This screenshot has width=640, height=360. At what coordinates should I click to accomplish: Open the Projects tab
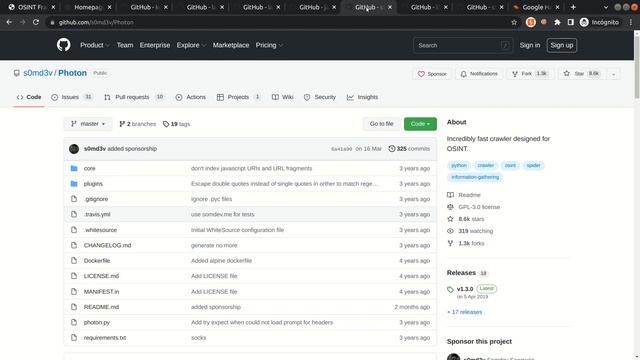(238, 97)
